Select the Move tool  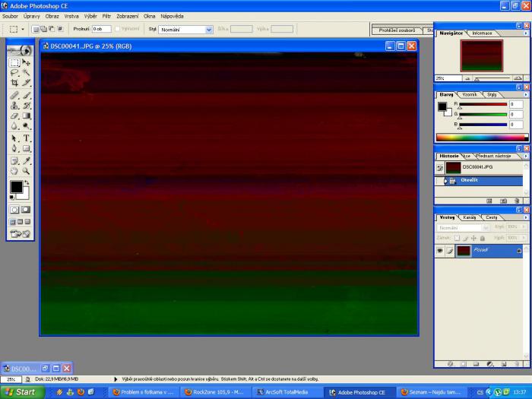(27, 62)
